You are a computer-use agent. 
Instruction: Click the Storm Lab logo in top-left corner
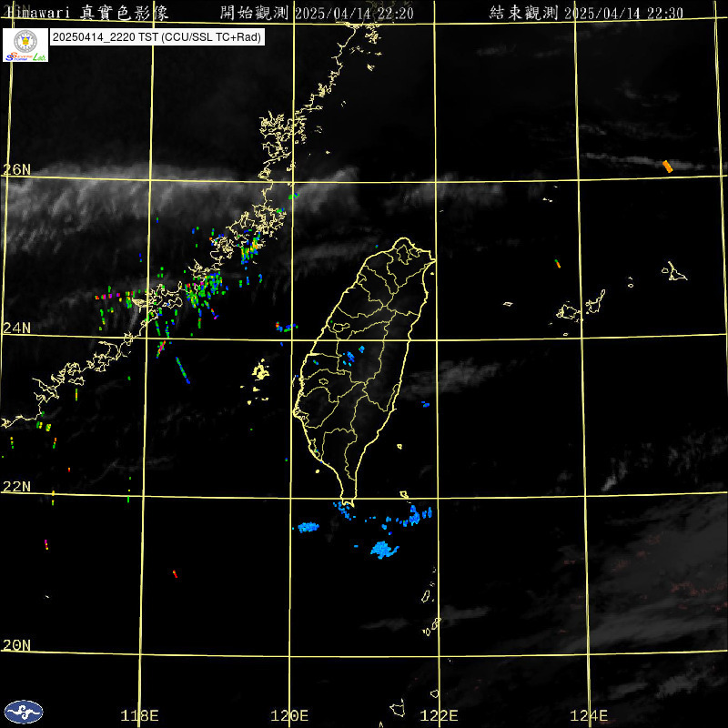point(25,45)
